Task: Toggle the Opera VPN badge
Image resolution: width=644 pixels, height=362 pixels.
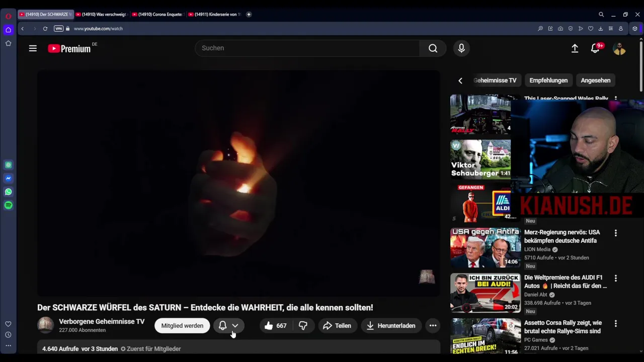Action: [x=58, y=29]
